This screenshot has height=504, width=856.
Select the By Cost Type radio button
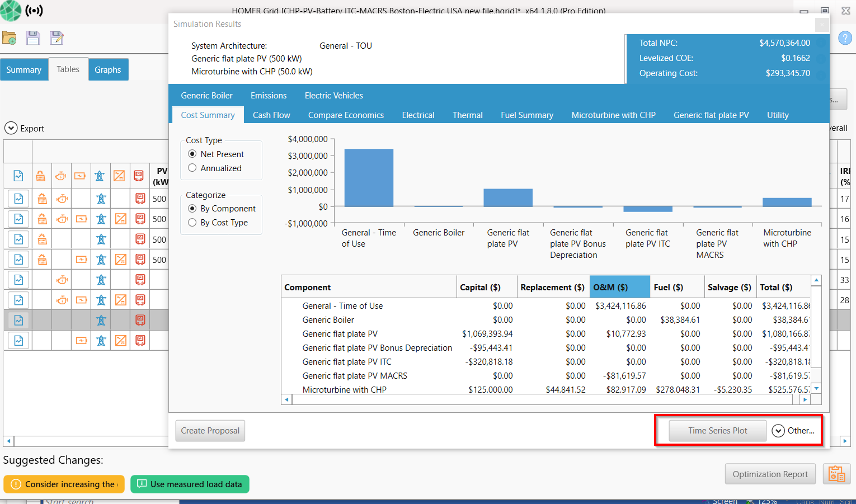click(192, 223)
